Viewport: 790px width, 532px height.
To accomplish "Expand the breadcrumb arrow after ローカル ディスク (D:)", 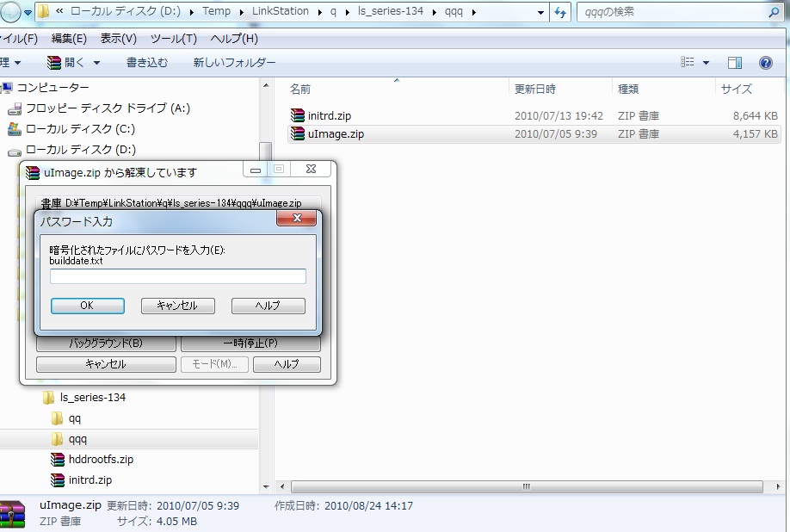I will (x=191, y=12).
